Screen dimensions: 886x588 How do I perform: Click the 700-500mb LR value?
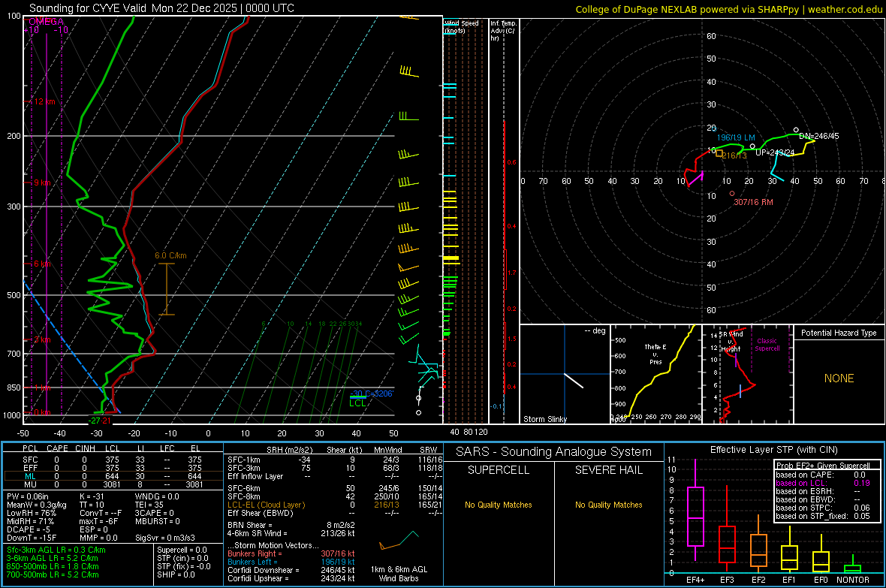(x=53, y=574)
